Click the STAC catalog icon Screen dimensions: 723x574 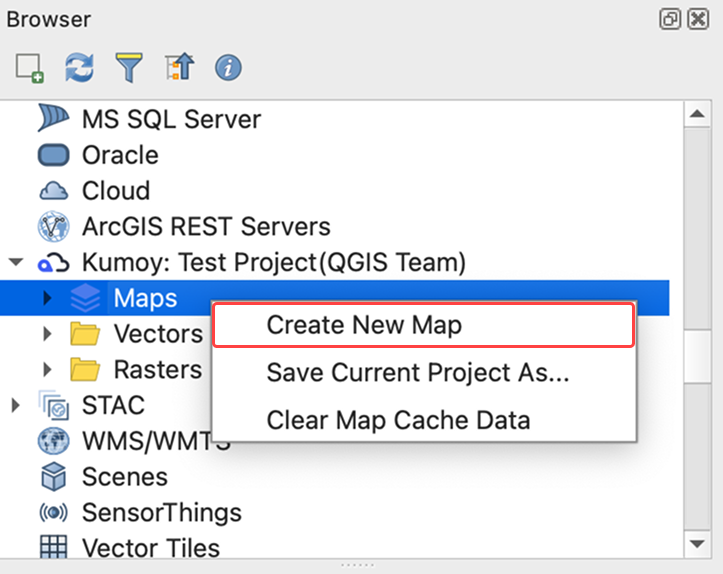[54, 405]
